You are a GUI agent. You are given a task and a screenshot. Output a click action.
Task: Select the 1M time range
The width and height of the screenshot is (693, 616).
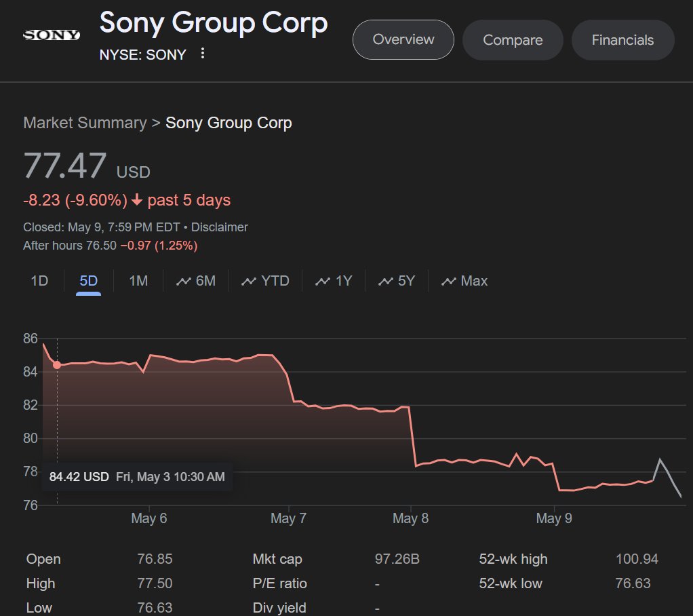tap(138, 281)
